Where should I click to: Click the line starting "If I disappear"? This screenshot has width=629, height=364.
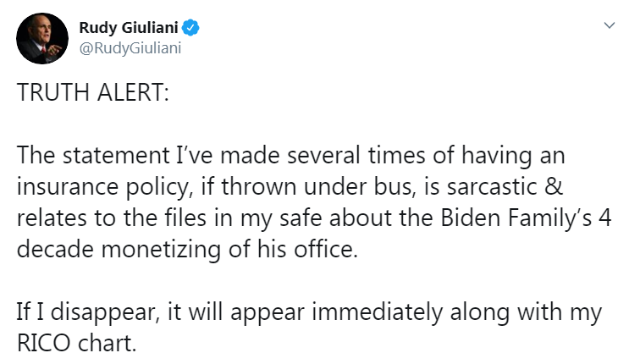coord(308,312)
